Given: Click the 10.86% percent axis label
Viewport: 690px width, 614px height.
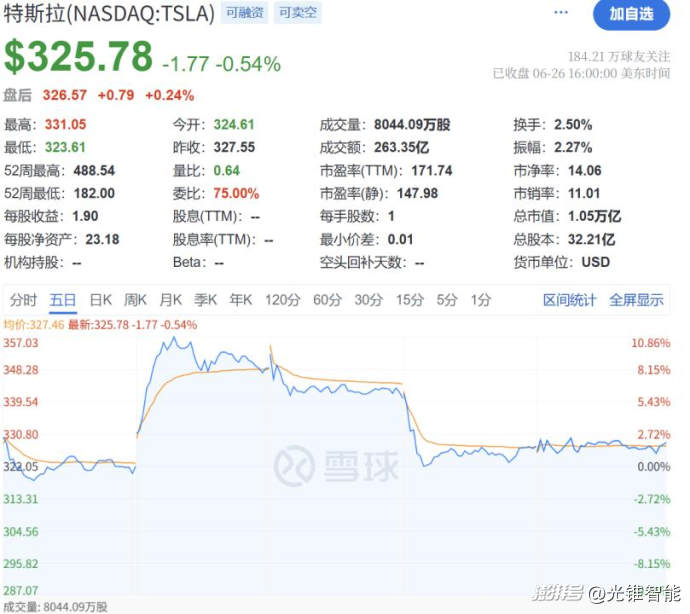Looking at the screenshot, I should click(x=651, y=343).
